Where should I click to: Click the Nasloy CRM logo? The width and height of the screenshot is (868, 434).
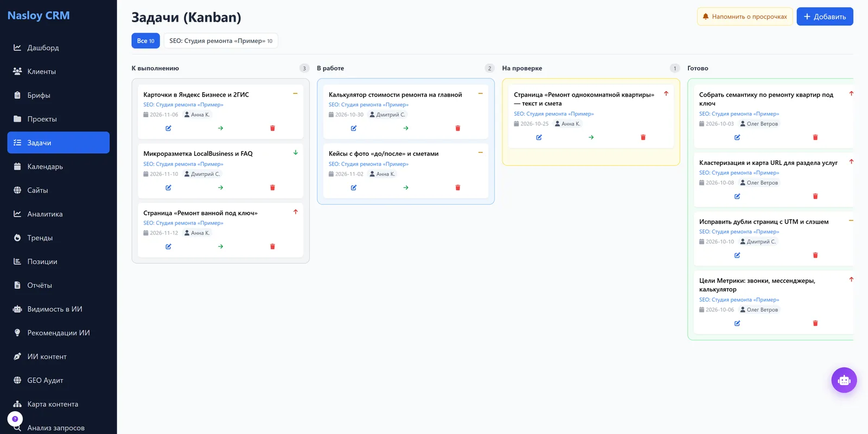39,16
